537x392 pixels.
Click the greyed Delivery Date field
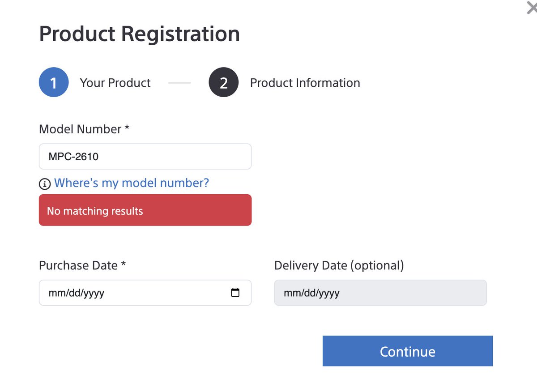point(380,293)
